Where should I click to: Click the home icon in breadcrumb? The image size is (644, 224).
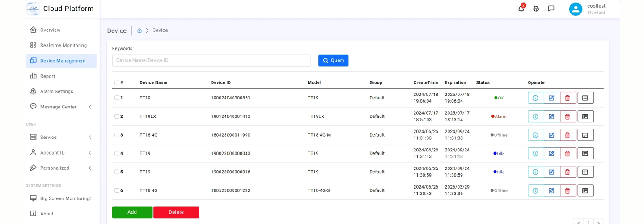[140, 30]
